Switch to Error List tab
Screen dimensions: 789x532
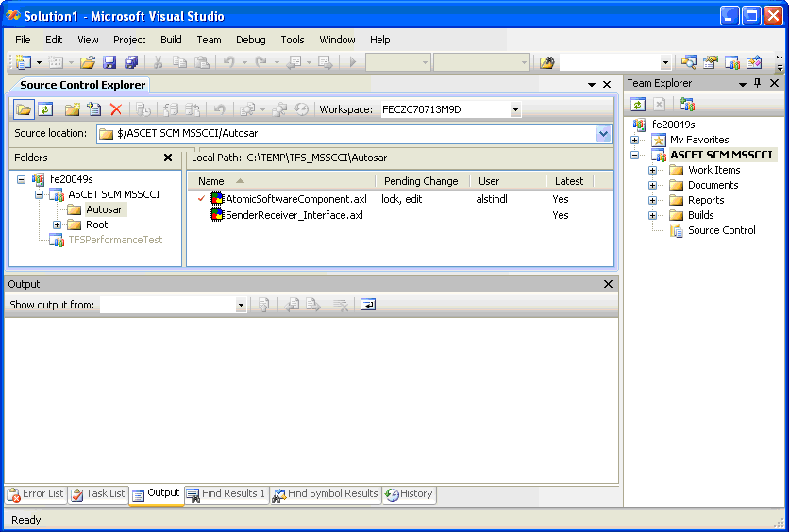coord(35,494)
